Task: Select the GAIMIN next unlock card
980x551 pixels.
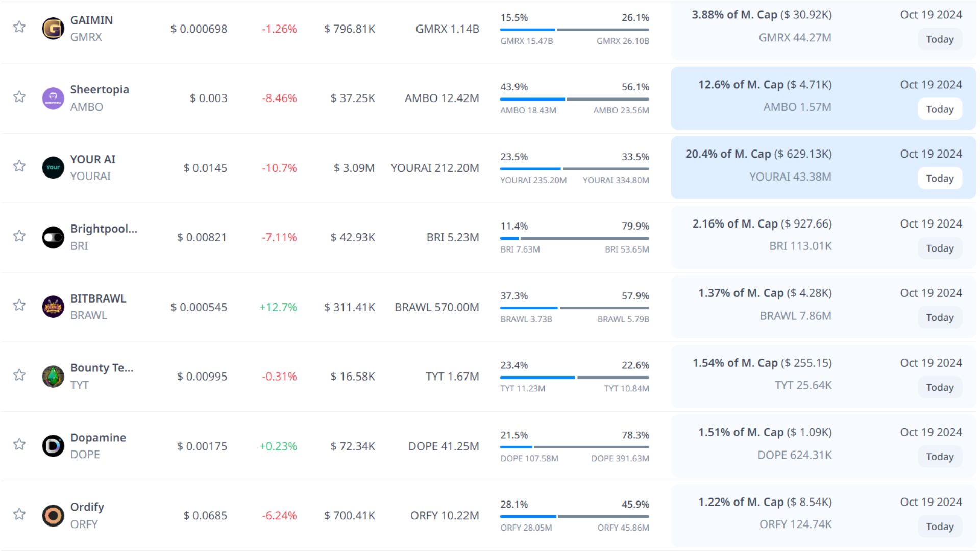Action: pyautogui.click(x=823, y=29)
